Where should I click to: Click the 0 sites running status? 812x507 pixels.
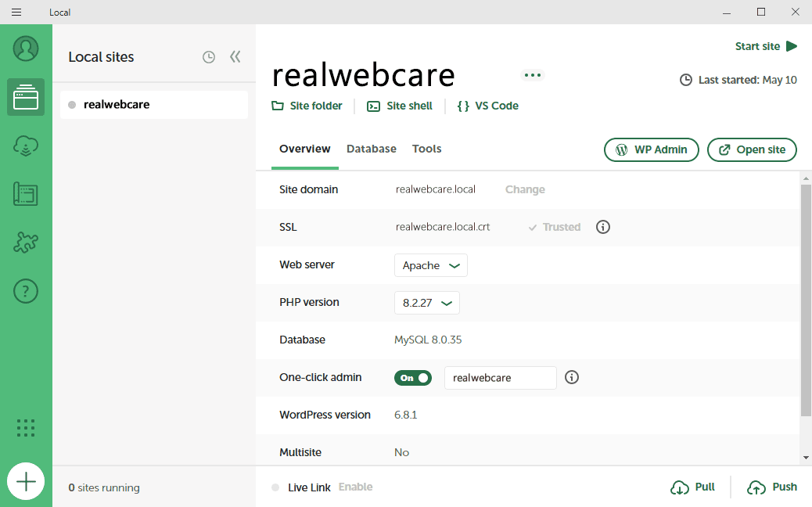[104, 488]
